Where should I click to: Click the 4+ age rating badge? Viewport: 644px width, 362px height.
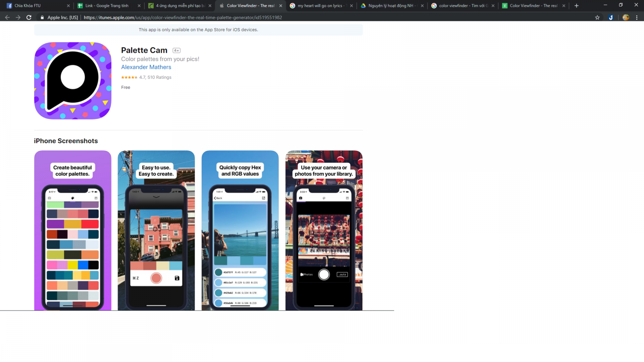(x=176, y=50)
